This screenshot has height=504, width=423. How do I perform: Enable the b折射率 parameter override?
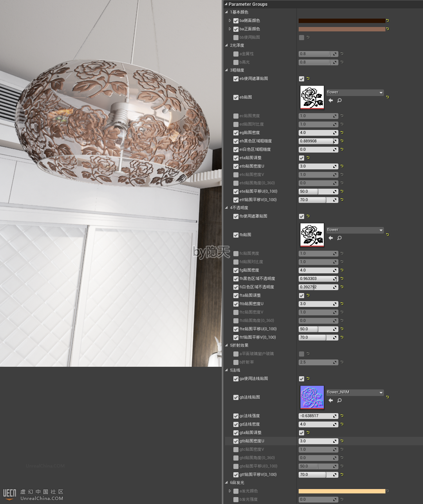[x=236, y=362]
